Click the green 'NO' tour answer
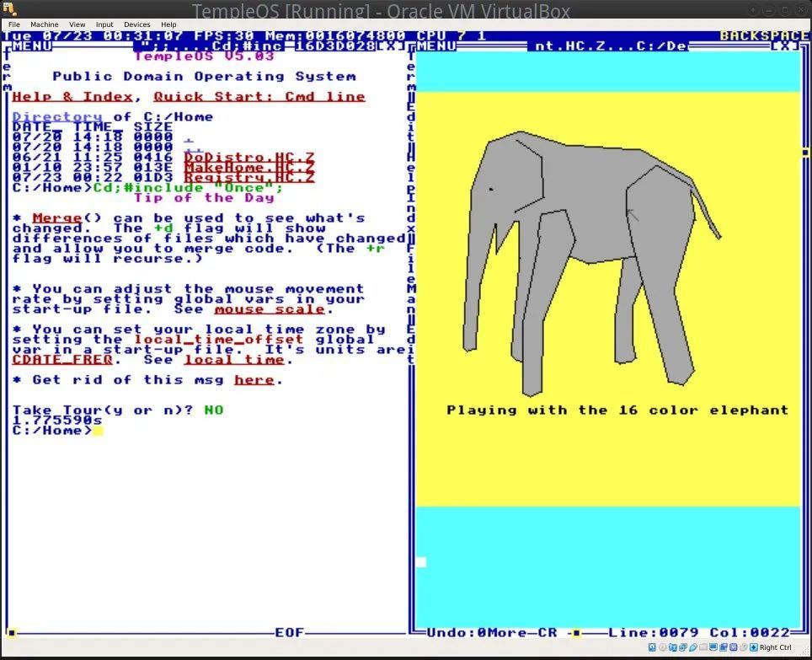This screenshot has width=812, height=660. tap(213, 410)
